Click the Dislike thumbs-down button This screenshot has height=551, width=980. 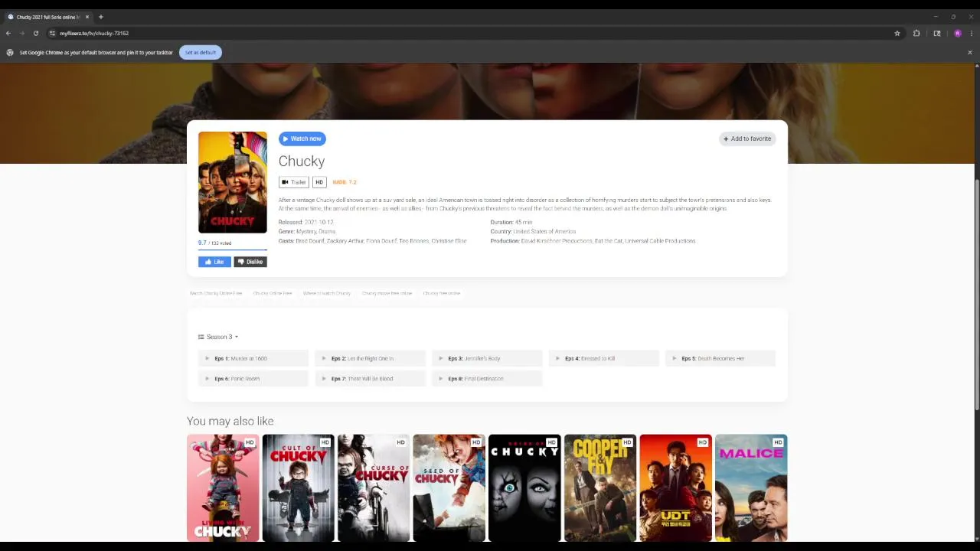tap(250, 262)
